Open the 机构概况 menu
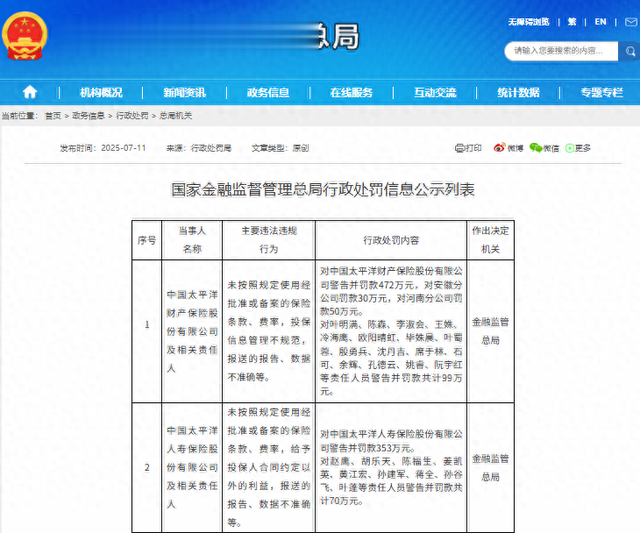The width and height of the screenshot is (640, 533). coord(101,92)
